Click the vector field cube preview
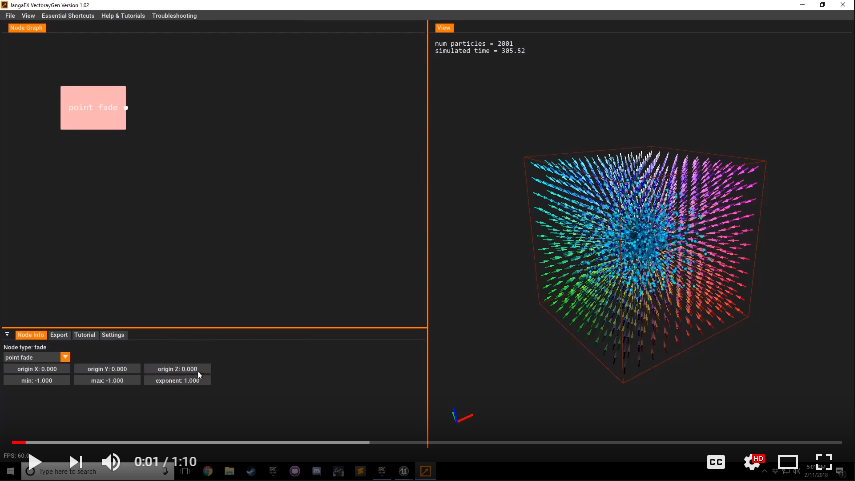 (645, 264)
